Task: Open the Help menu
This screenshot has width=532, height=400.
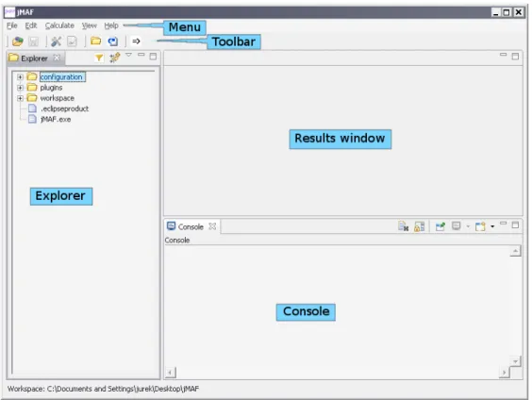Action: pyautogui.click(x=111, y=25)
